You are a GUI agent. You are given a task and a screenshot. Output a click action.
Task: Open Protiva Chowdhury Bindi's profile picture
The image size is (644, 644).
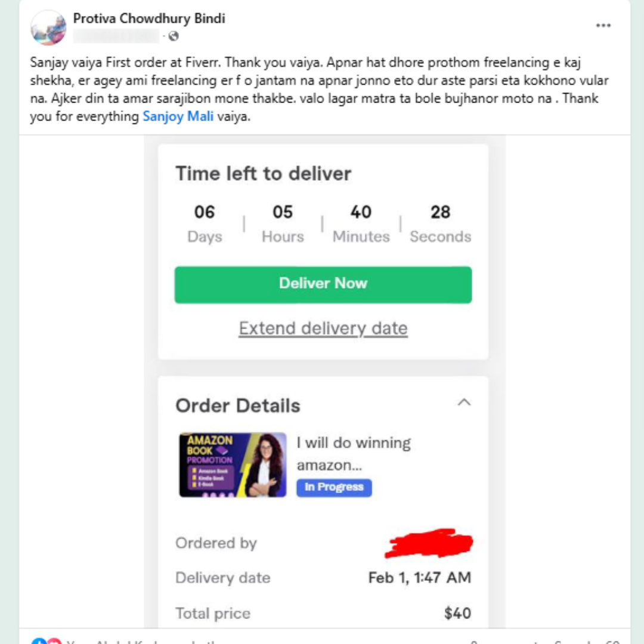coord(48,27)
